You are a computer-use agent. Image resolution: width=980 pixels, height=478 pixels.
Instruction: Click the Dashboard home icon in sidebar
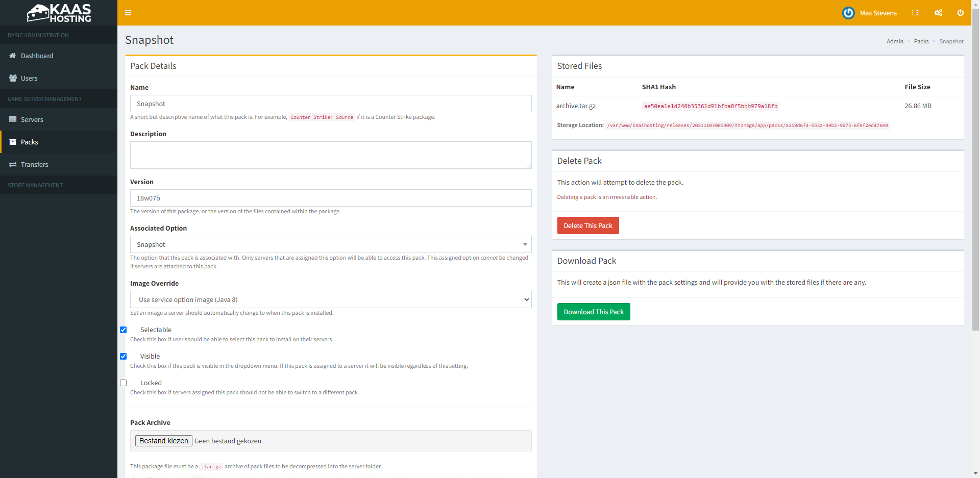pyautogui.click(x=13, y=56)
